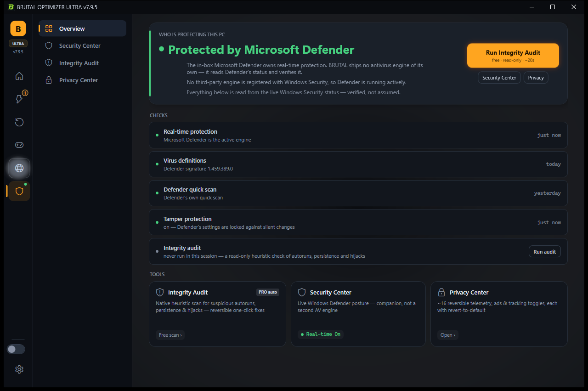
Task: Open the lightning boost icon with badge
Action: click(x=19, y=99)
